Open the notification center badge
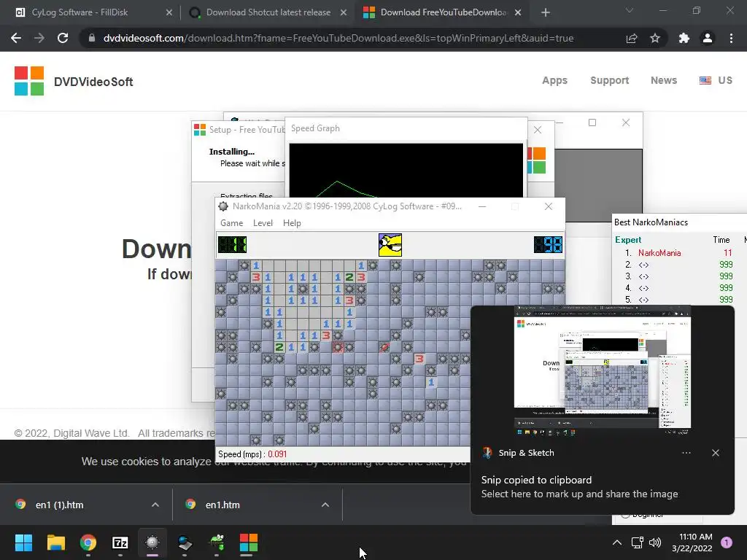Screen dimensions: 747x560 (727, 542)
